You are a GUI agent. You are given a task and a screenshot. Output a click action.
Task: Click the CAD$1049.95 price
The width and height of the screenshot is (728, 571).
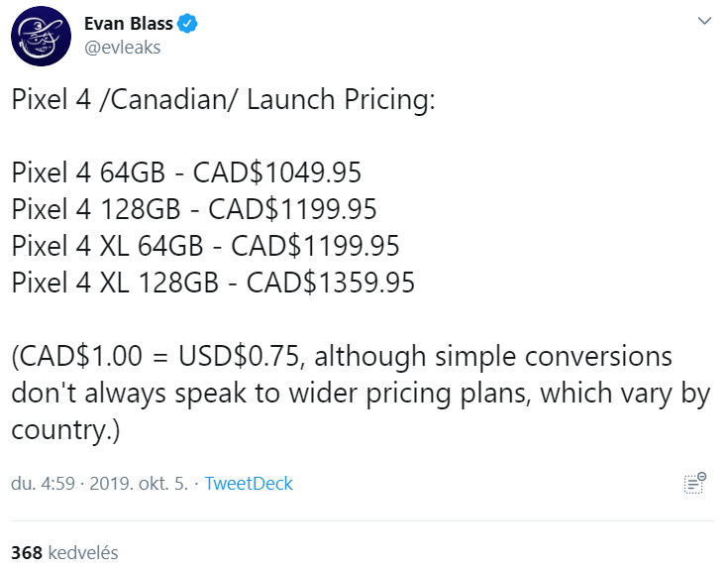[x=277, y=173]
